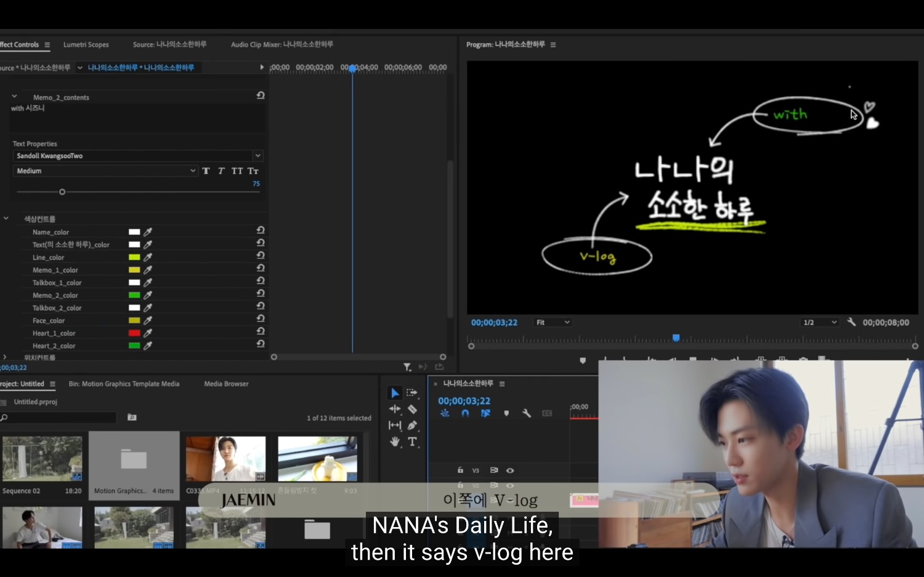Toggle Snap in timeline (magnet icon)
This screenshot has height=577, width=924.
(465, 413)
